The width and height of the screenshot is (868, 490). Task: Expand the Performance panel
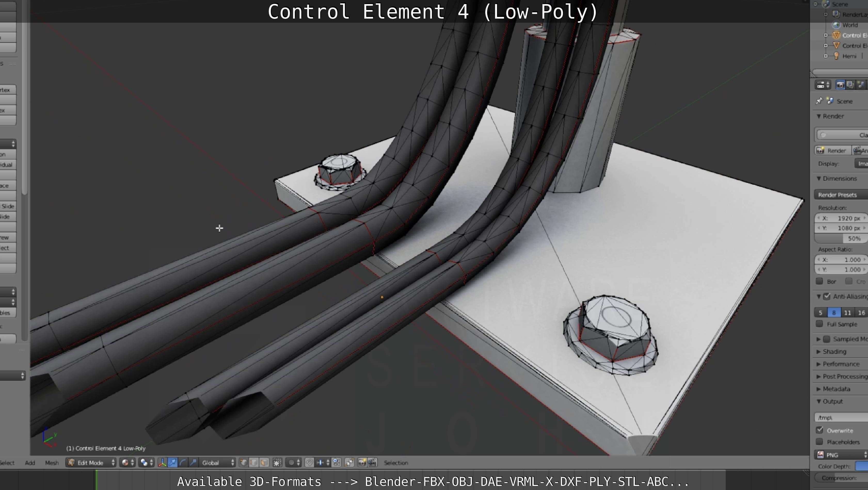pyautogui.click(x=819, y=364)
